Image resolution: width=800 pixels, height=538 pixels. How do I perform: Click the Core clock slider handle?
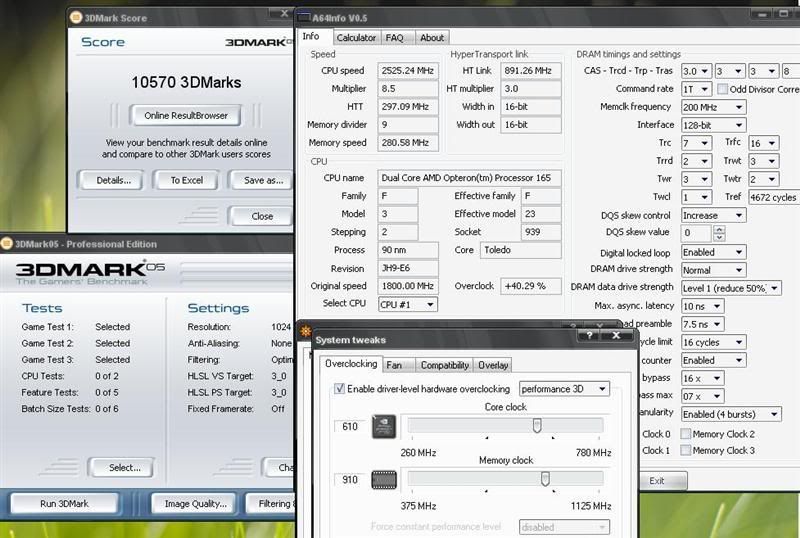(537, 425)
